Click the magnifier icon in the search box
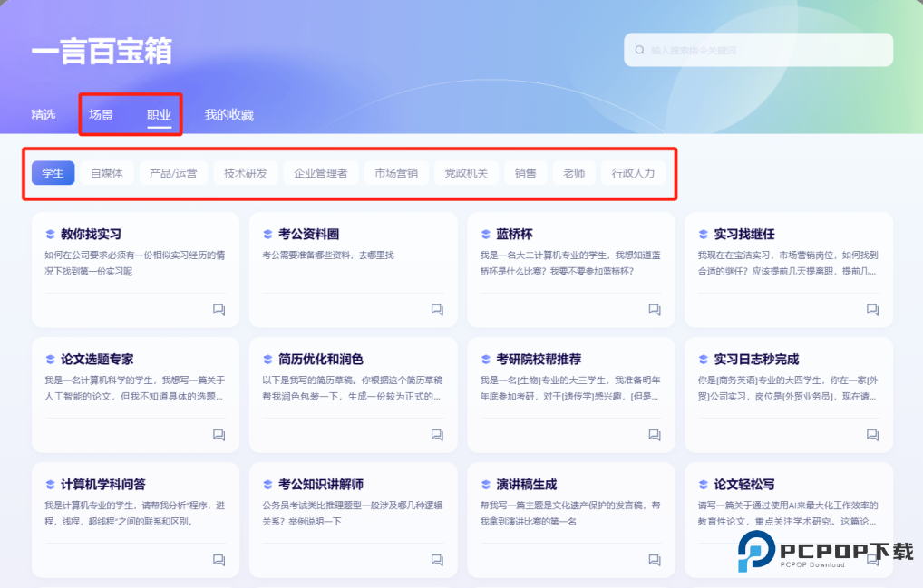The image size is (923, 588). 639,50
